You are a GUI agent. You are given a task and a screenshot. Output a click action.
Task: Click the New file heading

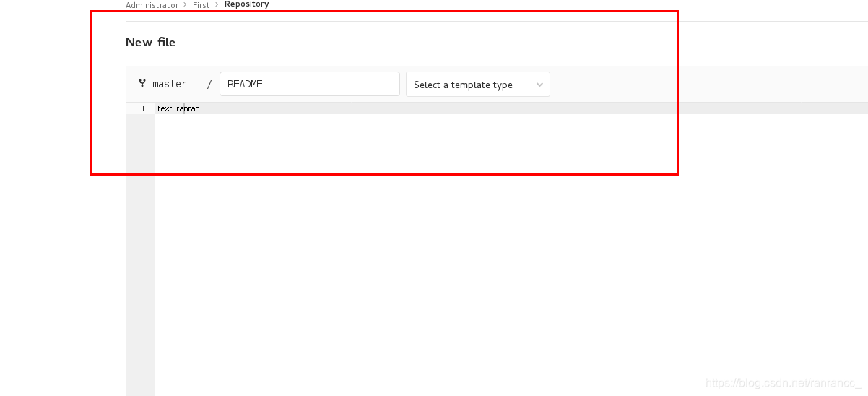point(150,42)
